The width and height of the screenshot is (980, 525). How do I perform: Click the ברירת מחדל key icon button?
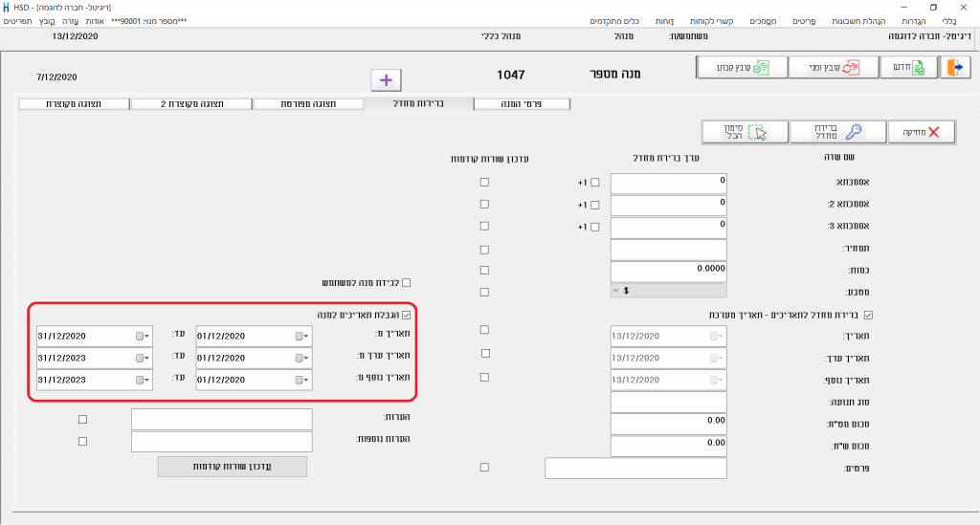837,132
